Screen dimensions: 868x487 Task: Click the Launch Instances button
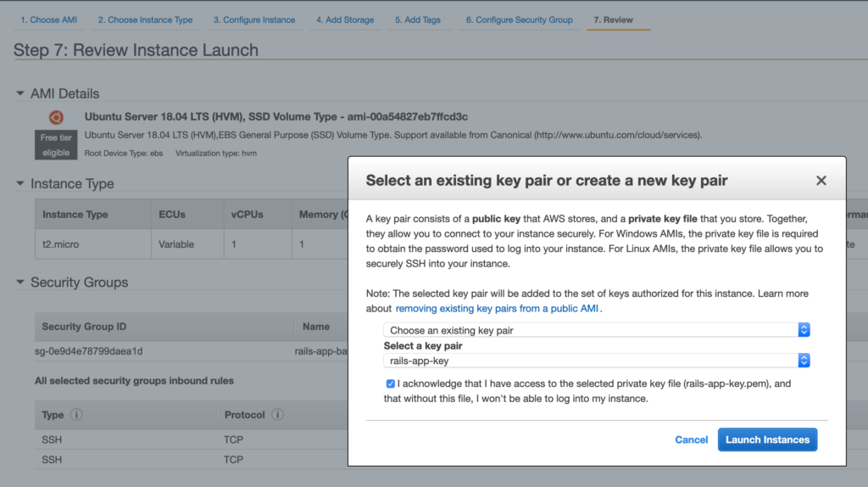pyautogui.click(x=767, y=439)
